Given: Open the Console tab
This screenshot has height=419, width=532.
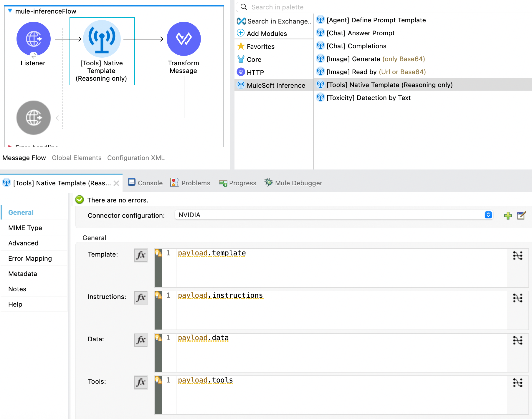Looking at the screenshot, I should [145, 183].
